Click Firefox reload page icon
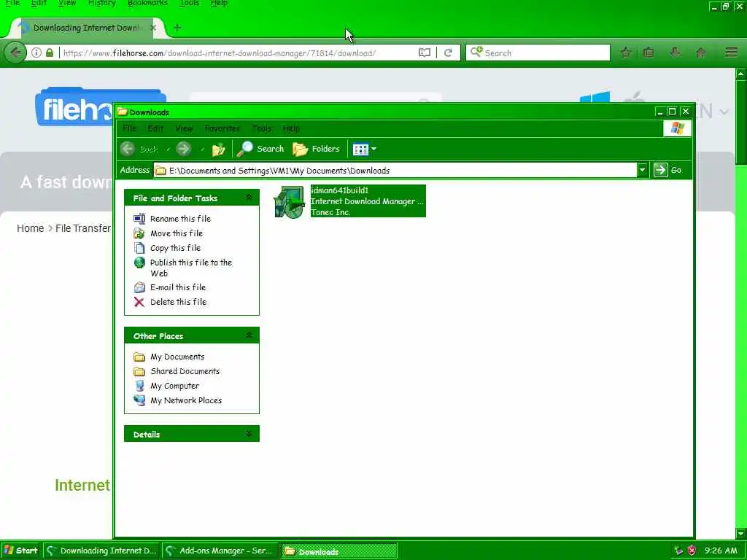 point(449,52)
